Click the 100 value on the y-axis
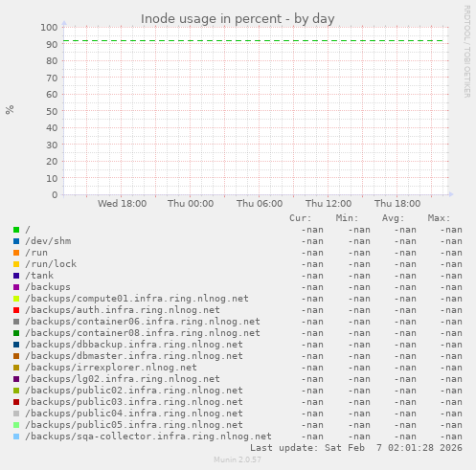Image resolution: width=476 pixels, height=470 pixels. tap(49, 28)
